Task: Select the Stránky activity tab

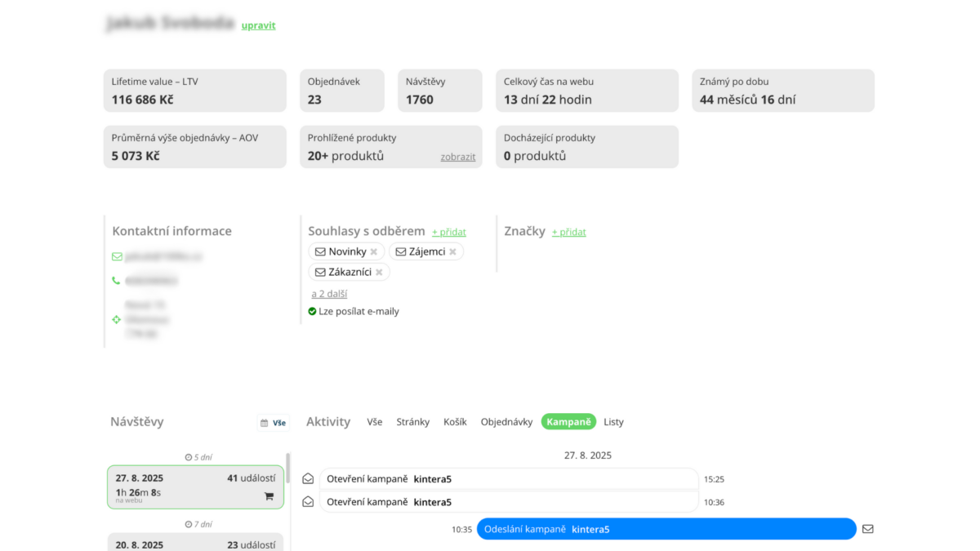Action: click(x=412, y=422)
